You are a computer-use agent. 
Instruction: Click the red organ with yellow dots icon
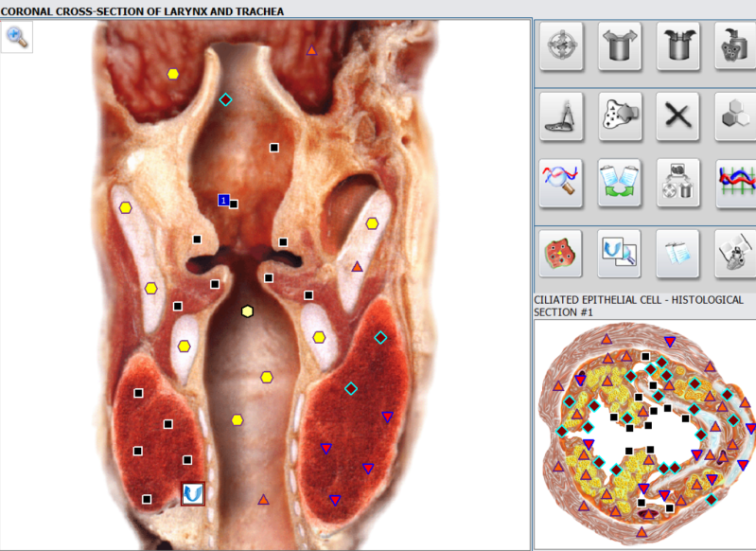click(x=562, y=254)
